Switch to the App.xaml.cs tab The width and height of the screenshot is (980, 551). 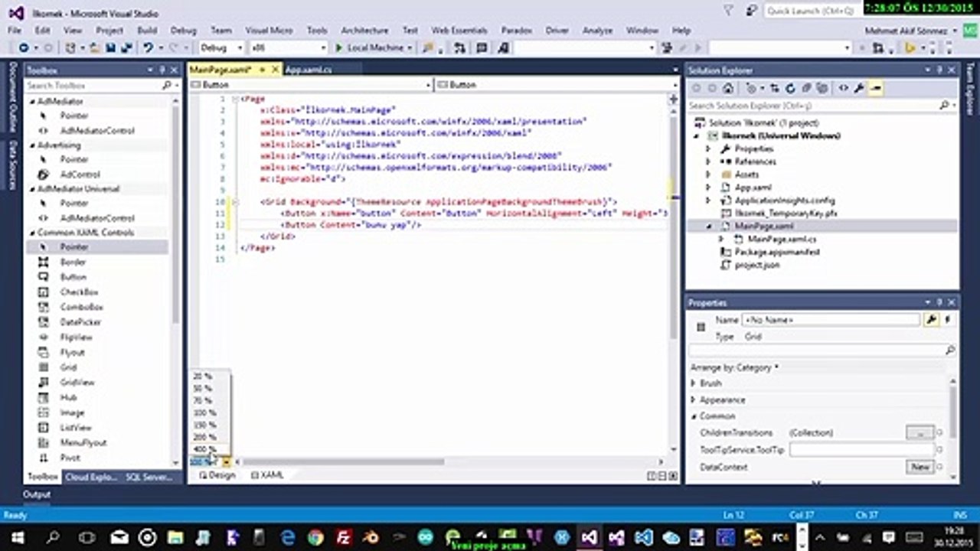(309, 70)
